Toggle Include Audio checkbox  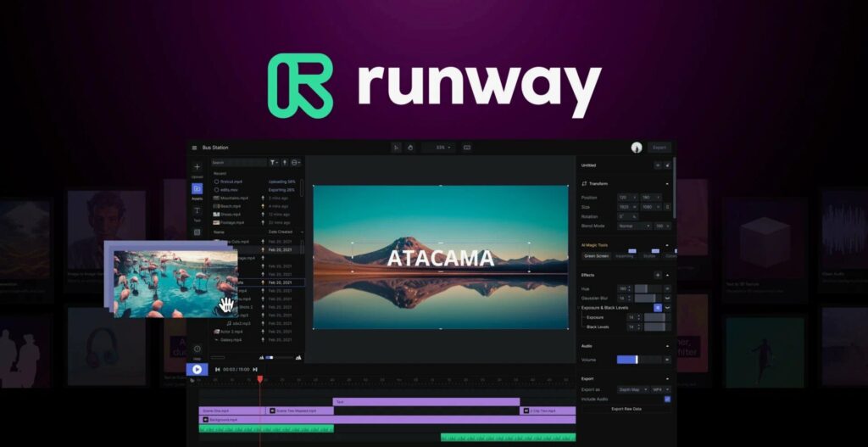[667, 399]
